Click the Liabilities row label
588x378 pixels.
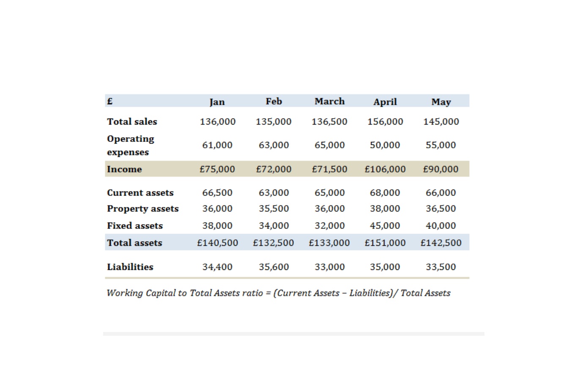point(130,267)
